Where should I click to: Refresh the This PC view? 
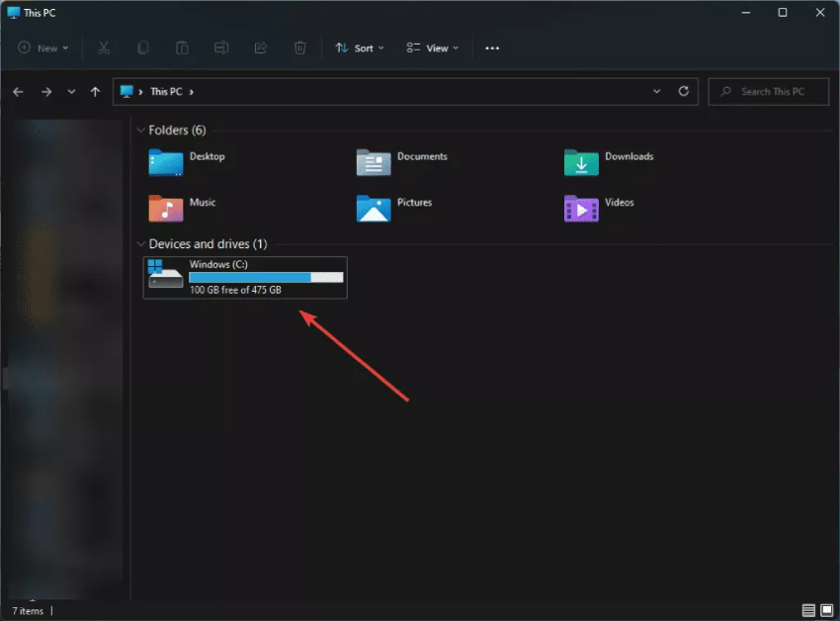click(683, 91)
